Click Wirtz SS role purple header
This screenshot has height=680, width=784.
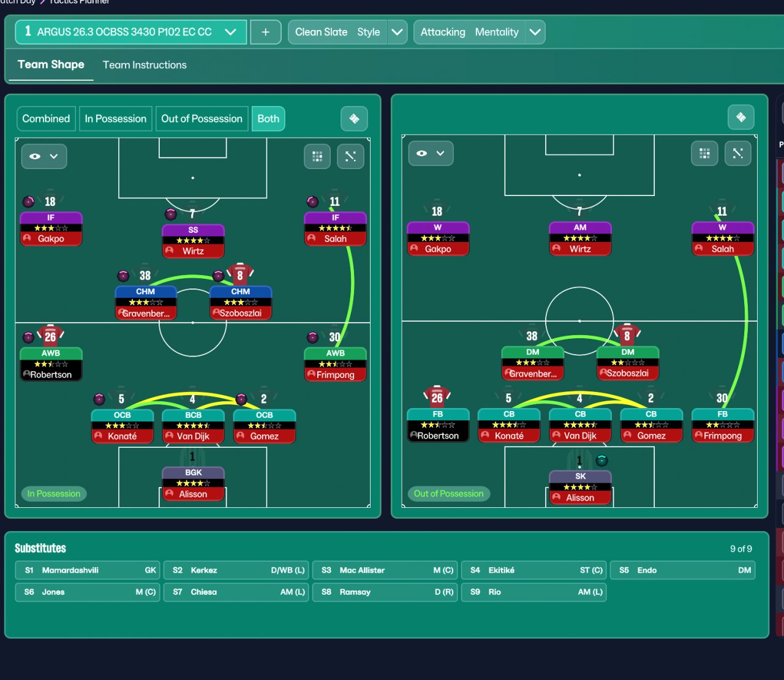click(x=193, y=230)
